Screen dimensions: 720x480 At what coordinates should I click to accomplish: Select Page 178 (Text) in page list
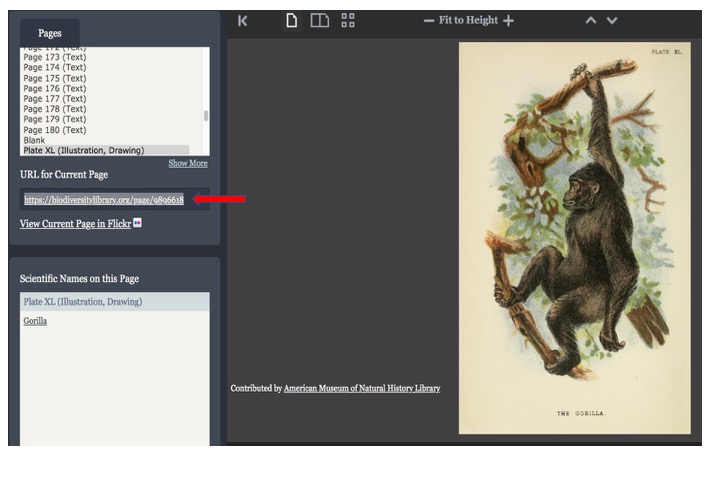55,109
